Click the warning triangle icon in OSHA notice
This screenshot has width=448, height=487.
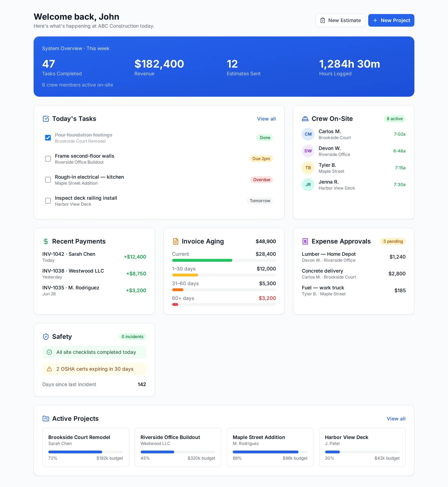(49, 369)
